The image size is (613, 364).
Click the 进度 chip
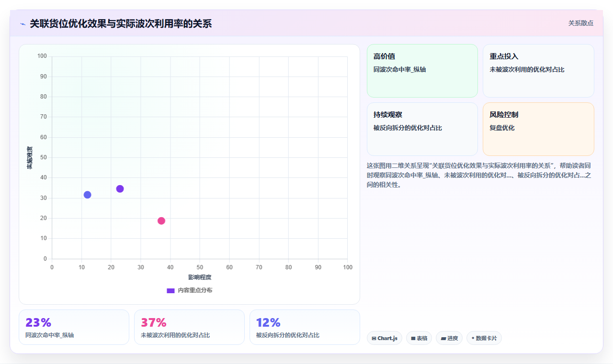coord(449,338)
